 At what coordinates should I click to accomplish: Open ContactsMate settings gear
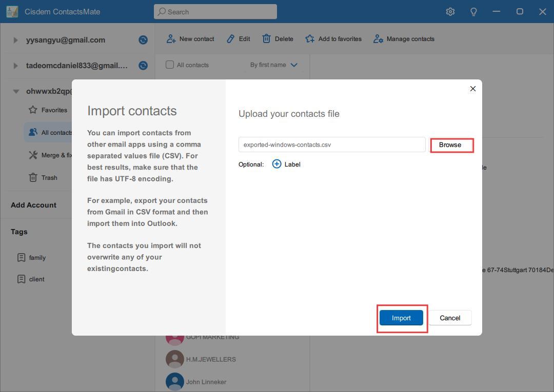point(450,11)
